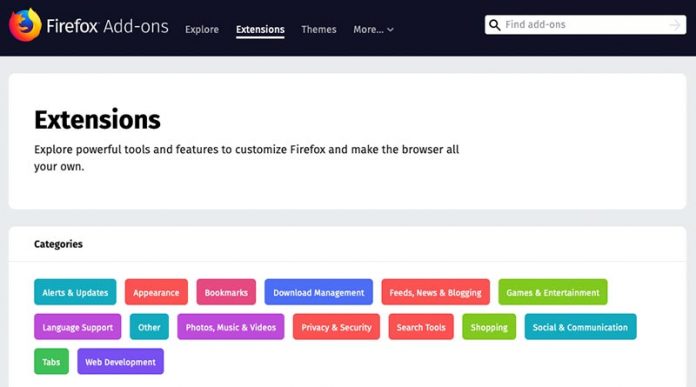Browse Games & Entertainment category

click(553, 292)
